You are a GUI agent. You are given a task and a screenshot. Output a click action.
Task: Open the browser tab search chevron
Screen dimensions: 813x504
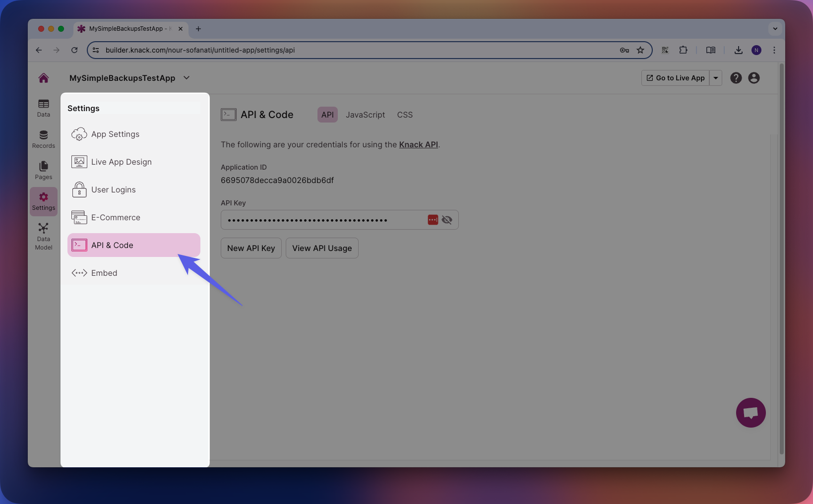pos(775,29)
